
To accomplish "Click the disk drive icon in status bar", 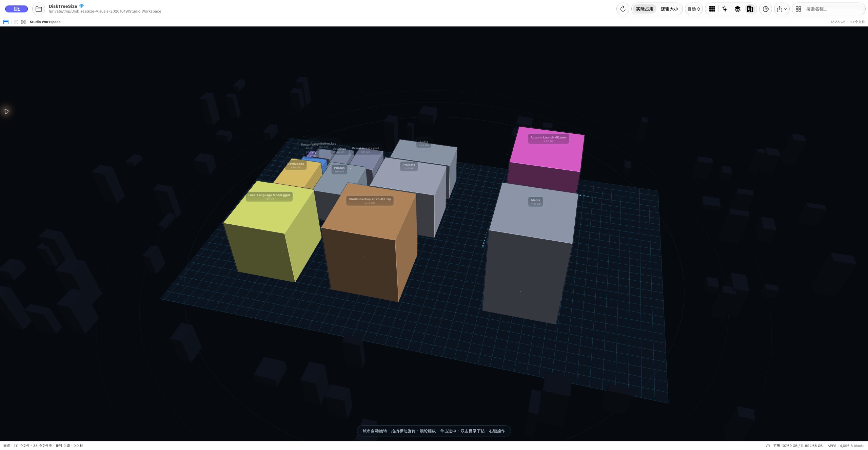I will tap(768, 446).
